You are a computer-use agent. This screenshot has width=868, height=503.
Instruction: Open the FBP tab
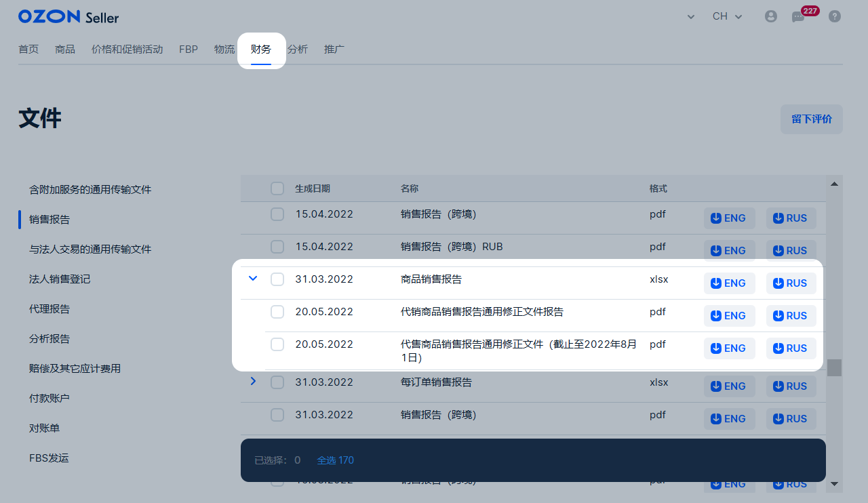(189, 49)
